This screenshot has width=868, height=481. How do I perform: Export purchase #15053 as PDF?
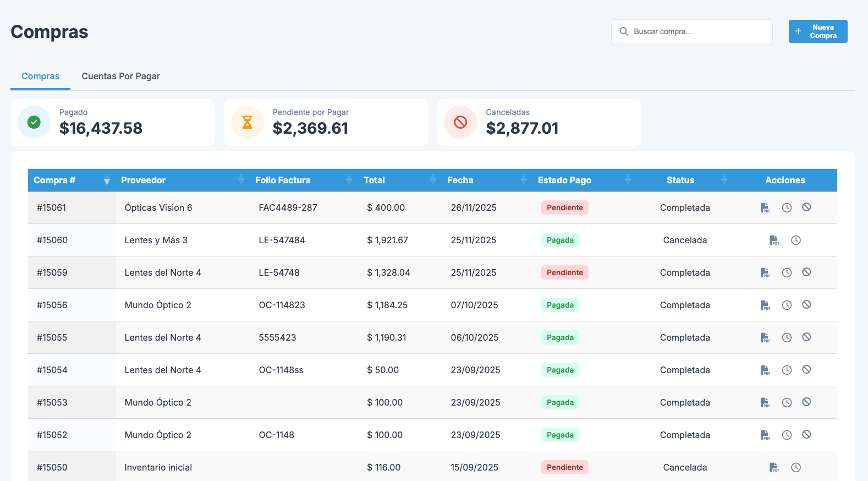[765, 402]
